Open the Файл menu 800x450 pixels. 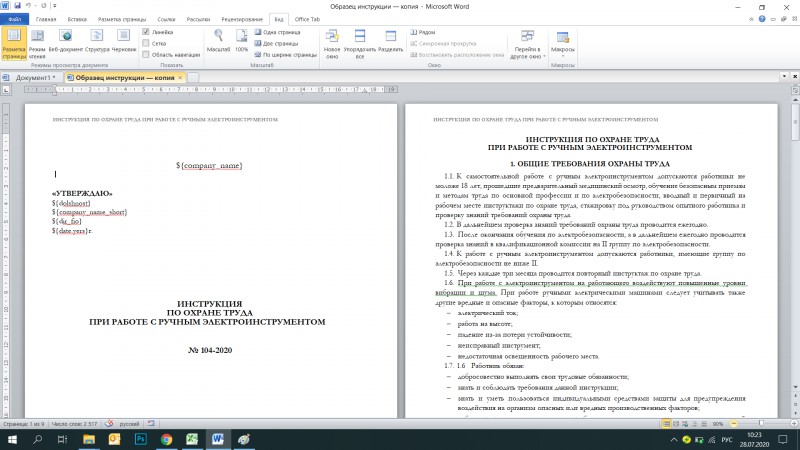click(x=15, y=19)
